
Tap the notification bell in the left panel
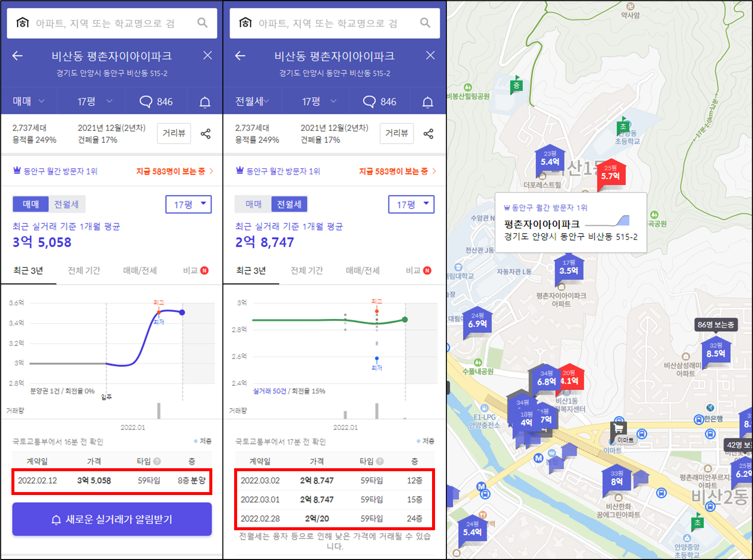[205, 102]
